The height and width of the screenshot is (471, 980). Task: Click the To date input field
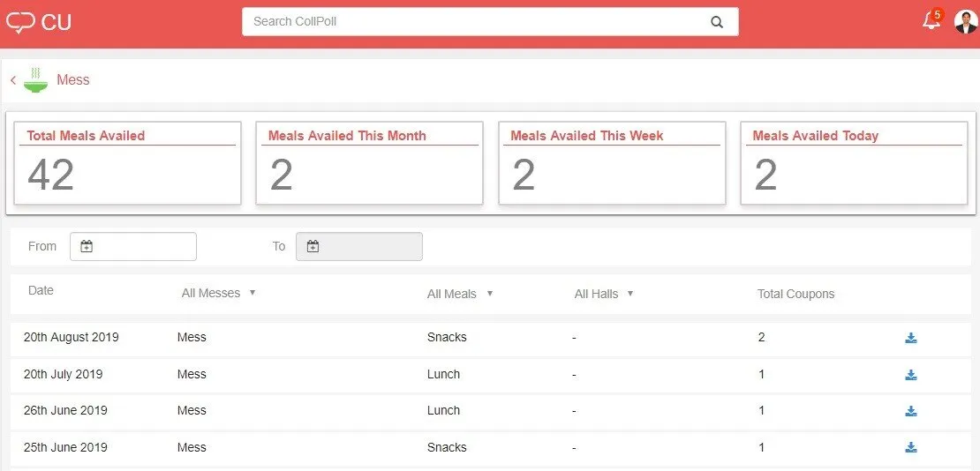[x=359, y=247]
